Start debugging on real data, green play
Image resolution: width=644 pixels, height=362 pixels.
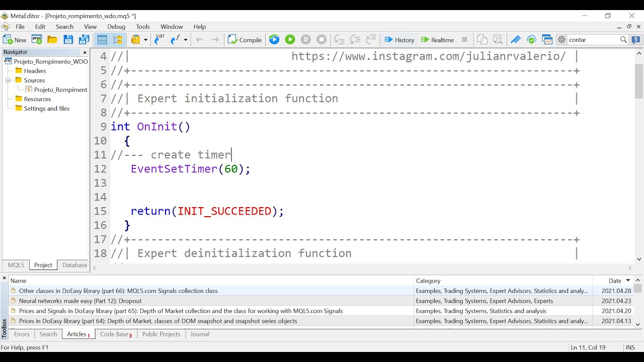pyautogui.click(x=290, y=40)
